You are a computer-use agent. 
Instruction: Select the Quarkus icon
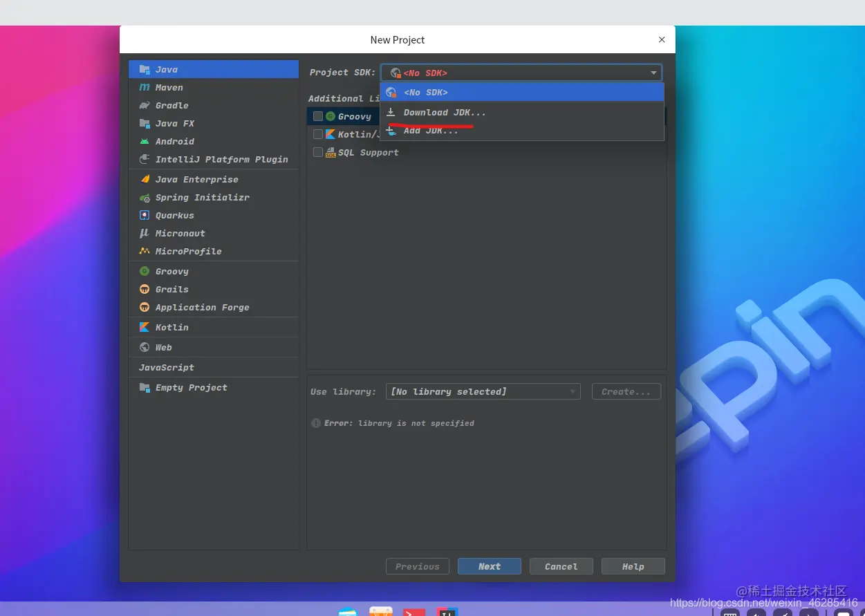145,215
